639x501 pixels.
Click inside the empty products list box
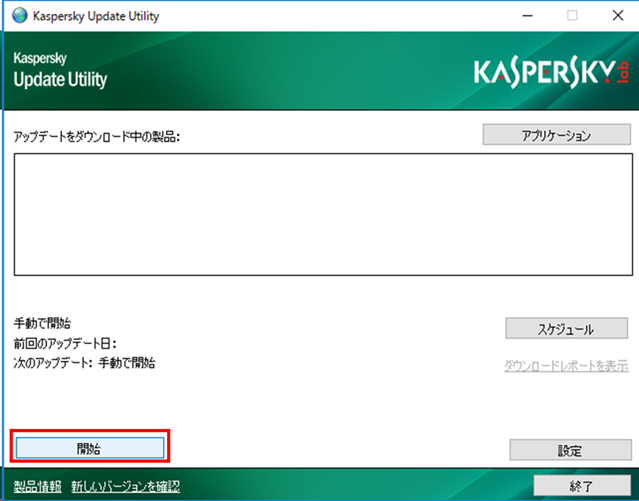pyautogui.click(x=323, y=214)
